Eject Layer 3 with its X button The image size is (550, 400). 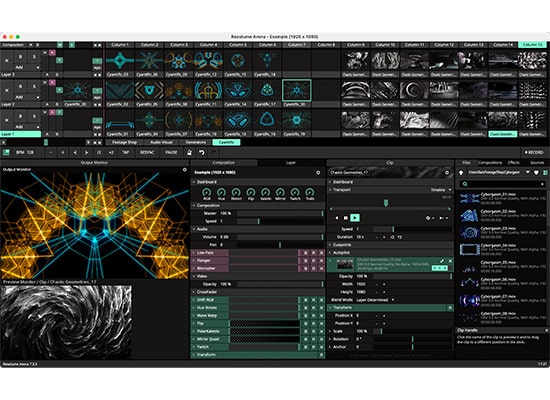(x=7, y=60)
